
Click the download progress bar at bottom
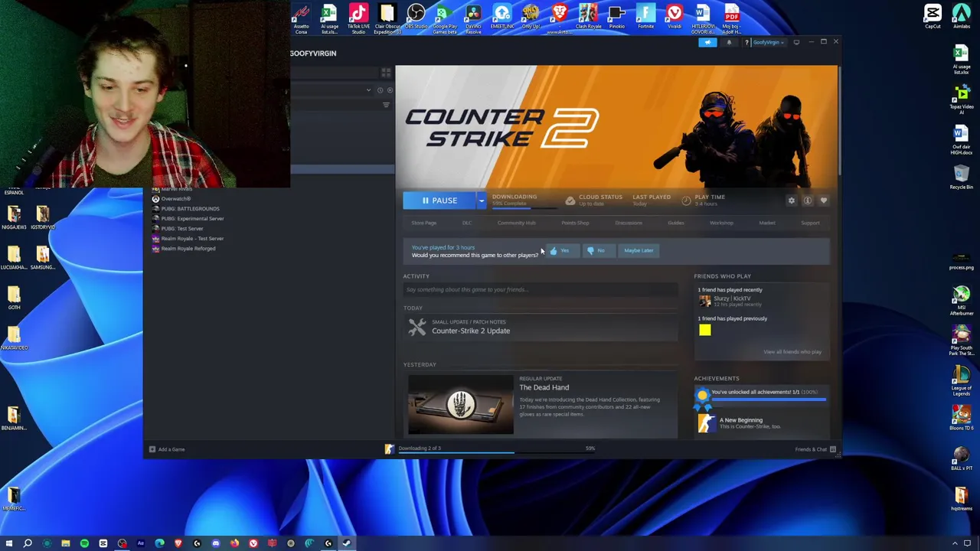(496, 452)
